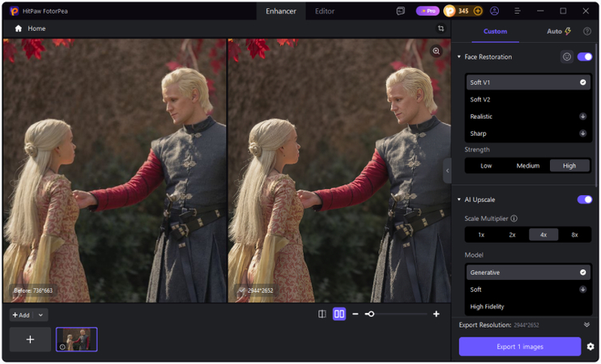The image size is (601, 364).
Task: Open the Add dropdown arrow
Action: pos(40,315)
